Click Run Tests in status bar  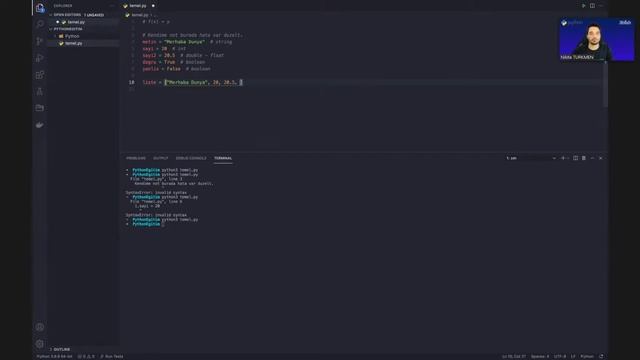[x=112, y=356]
